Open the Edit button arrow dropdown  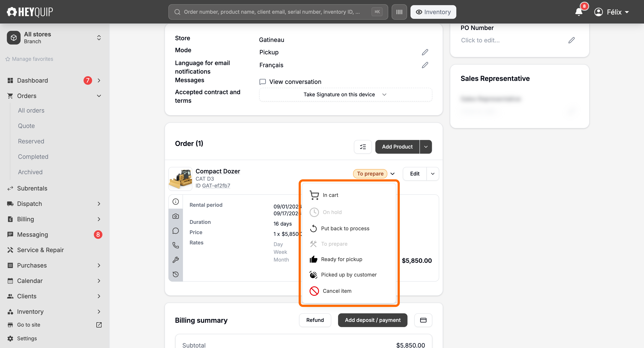(x=433, y=174)
